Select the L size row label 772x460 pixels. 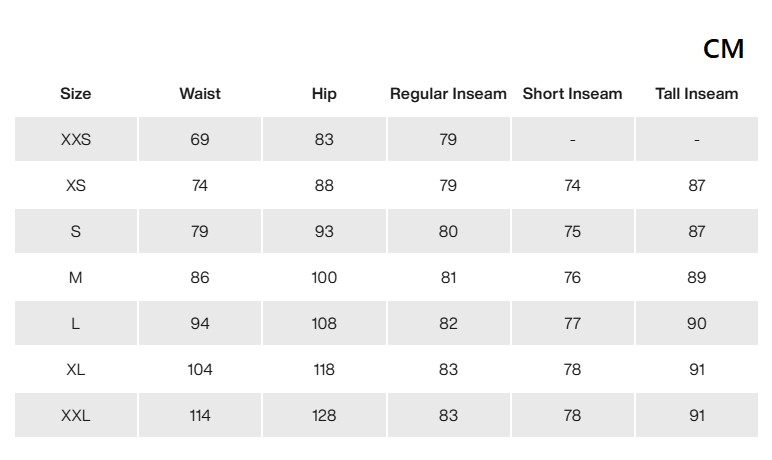(76, 324)
